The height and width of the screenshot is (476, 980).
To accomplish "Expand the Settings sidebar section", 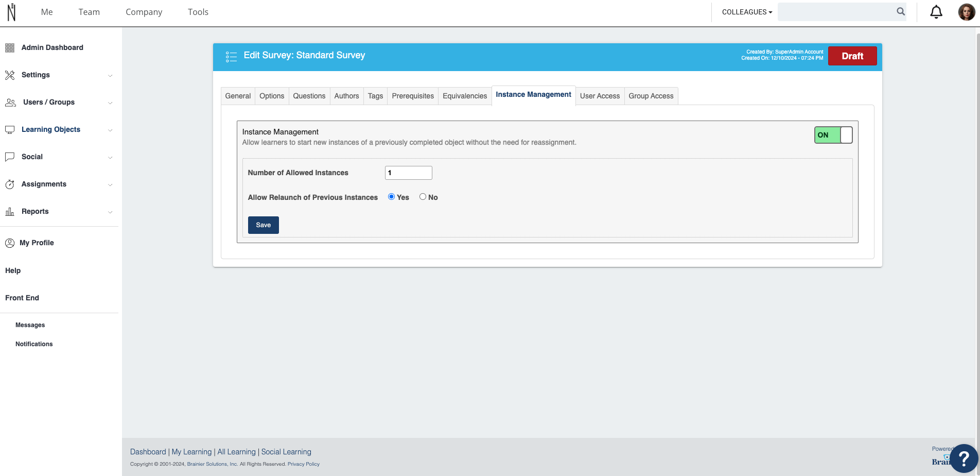I will click(110, 76).
